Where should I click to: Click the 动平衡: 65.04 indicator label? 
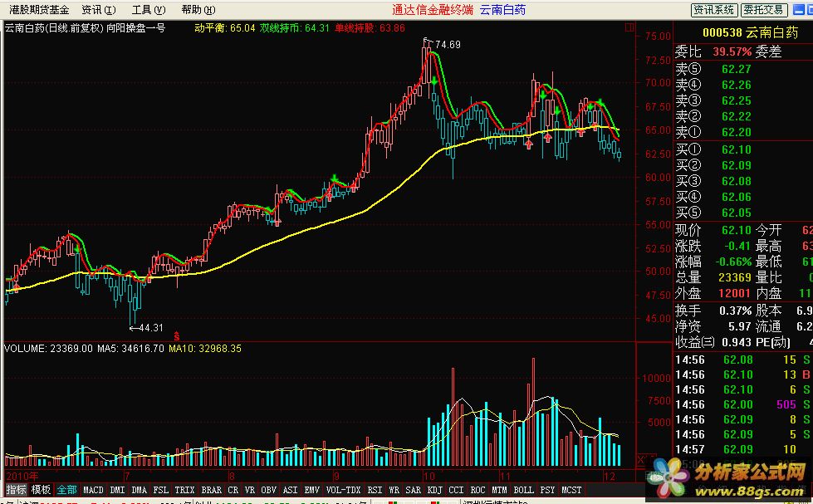click(x=225, y=28)
